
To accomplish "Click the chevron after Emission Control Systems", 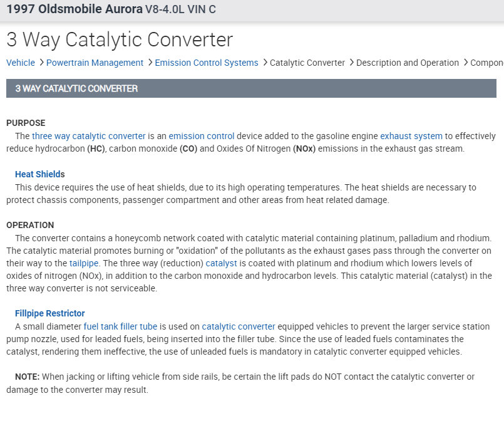I will point(264,63).
